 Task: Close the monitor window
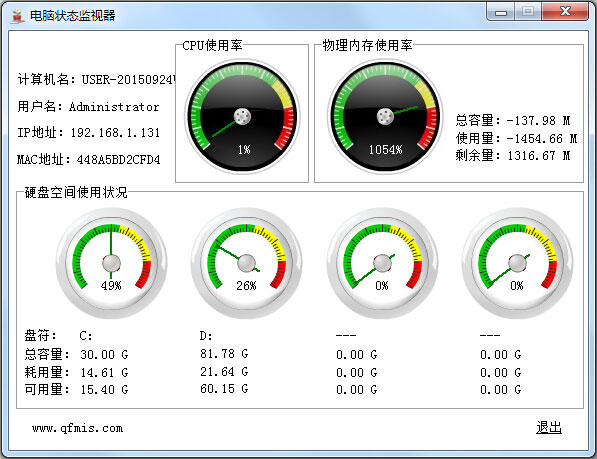[565, 12]
